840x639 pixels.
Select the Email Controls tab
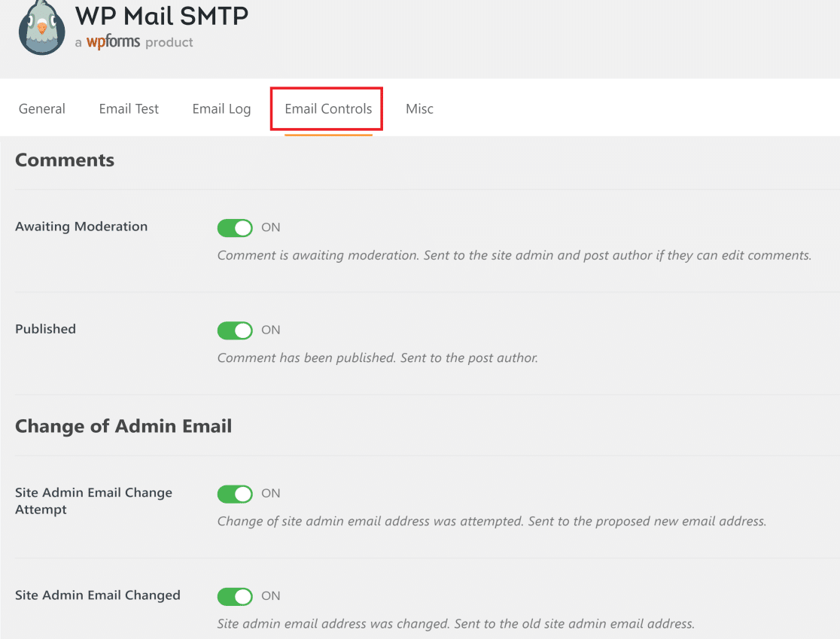tap(326, 108)
